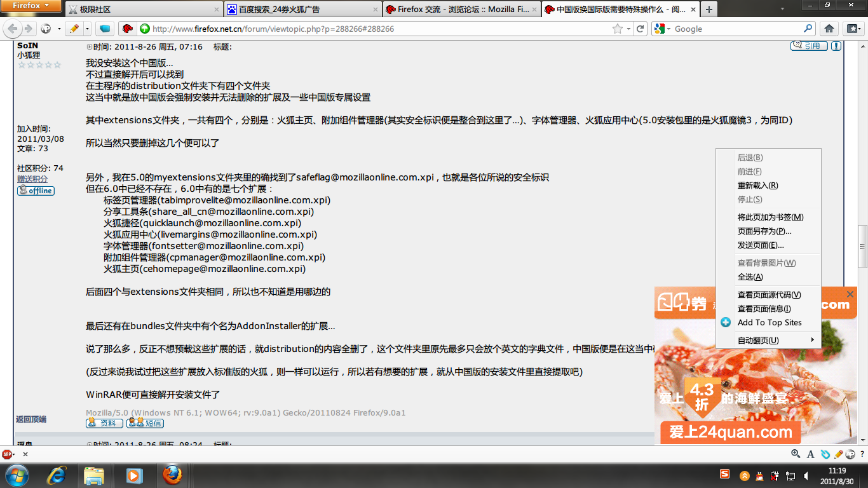868x488 pixels.
Task: Click the blue tag icon in add-on bar
Action: (825, 454)
